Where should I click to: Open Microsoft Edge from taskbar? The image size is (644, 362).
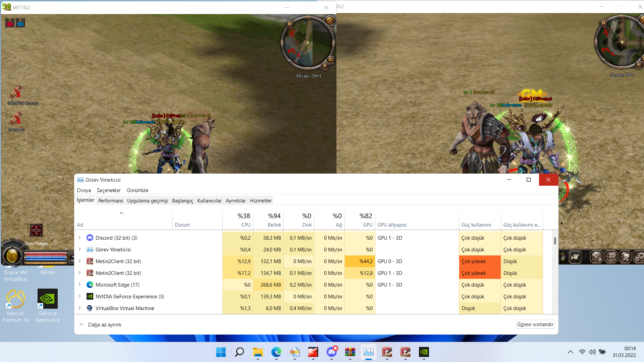[x=276, y=352]
